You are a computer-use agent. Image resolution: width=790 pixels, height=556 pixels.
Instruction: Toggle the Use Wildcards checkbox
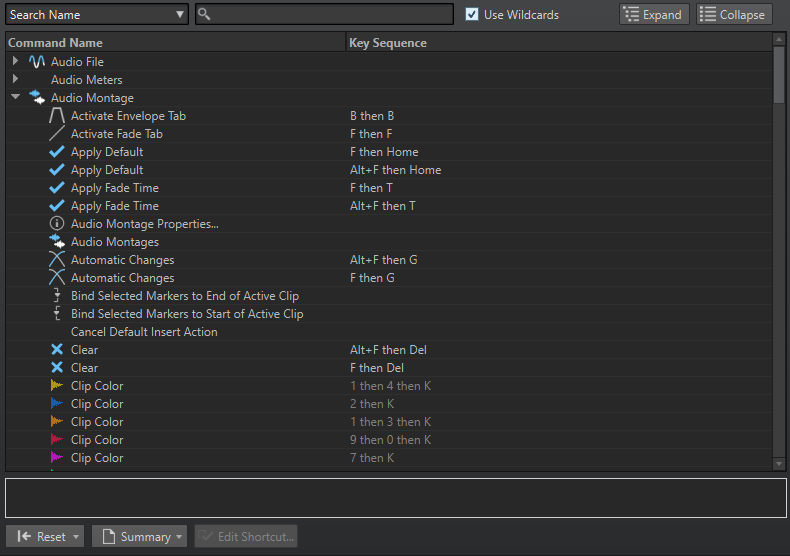click(x=473, y=15)
